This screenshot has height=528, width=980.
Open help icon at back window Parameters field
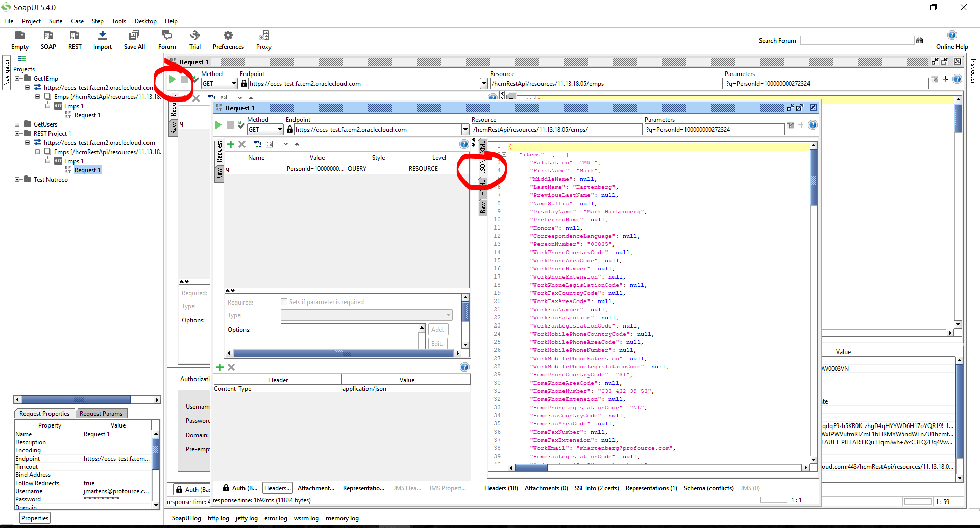[958, 79]
